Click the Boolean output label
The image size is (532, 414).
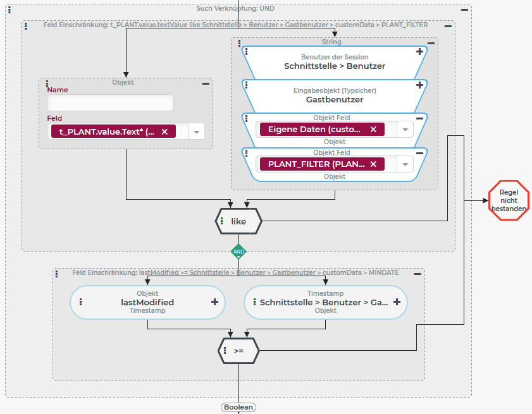tap(238, 407)
